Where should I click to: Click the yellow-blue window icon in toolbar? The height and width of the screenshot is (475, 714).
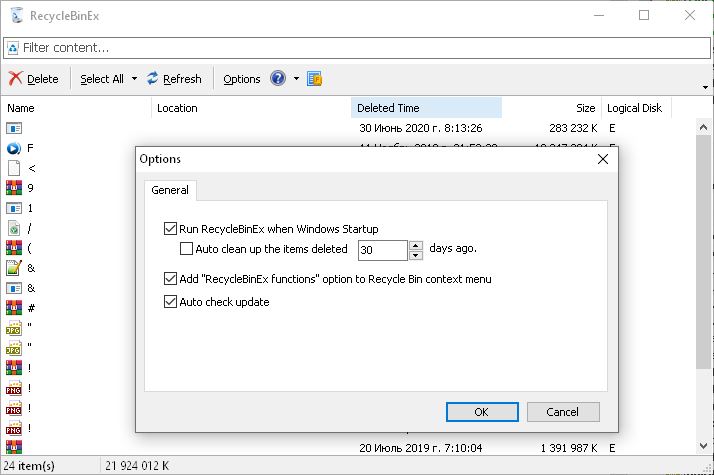[314, 79]
